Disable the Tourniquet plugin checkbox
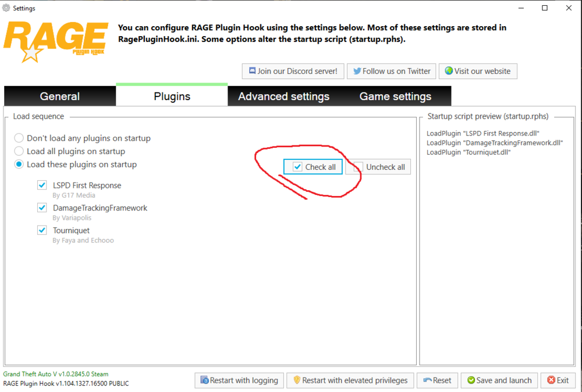This screenshot has height=392, width=582. 42,230
